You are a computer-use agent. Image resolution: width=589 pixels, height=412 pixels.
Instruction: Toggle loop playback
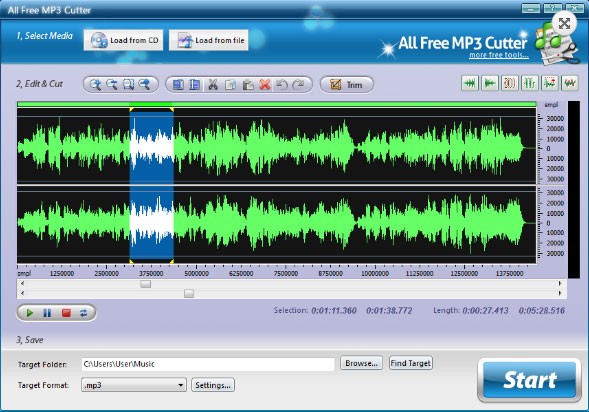[x=83, y=313]
